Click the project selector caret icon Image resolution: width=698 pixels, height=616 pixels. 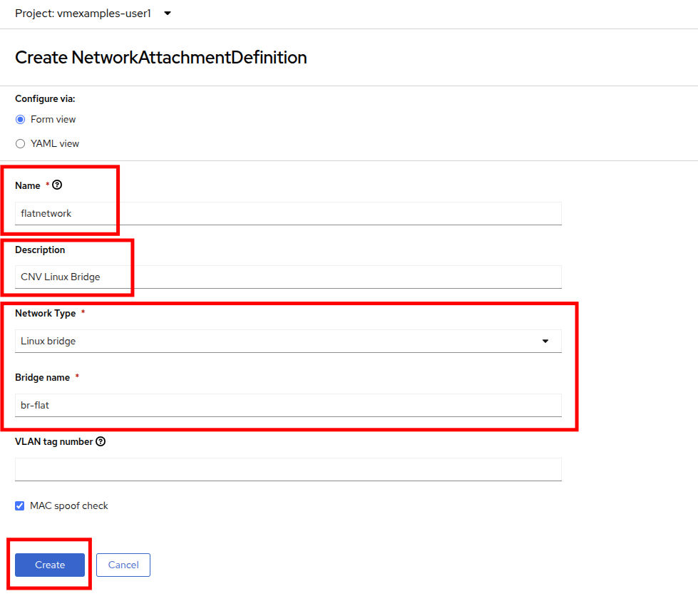[x=168, y=14]
